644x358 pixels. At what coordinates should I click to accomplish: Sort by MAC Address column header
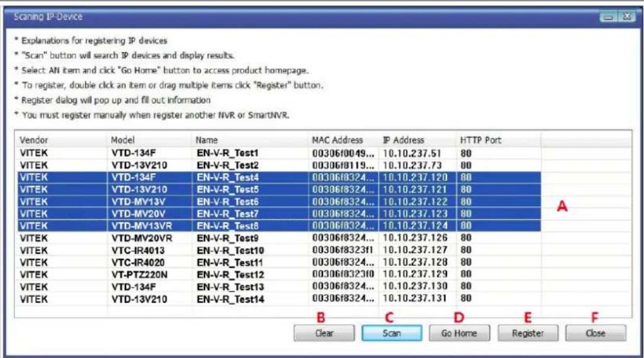(344, 140)
